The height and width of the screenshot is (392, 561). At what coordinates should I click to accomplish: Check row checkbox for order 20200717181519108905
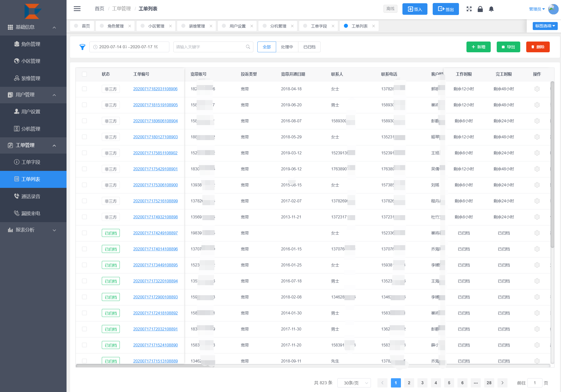84,105
